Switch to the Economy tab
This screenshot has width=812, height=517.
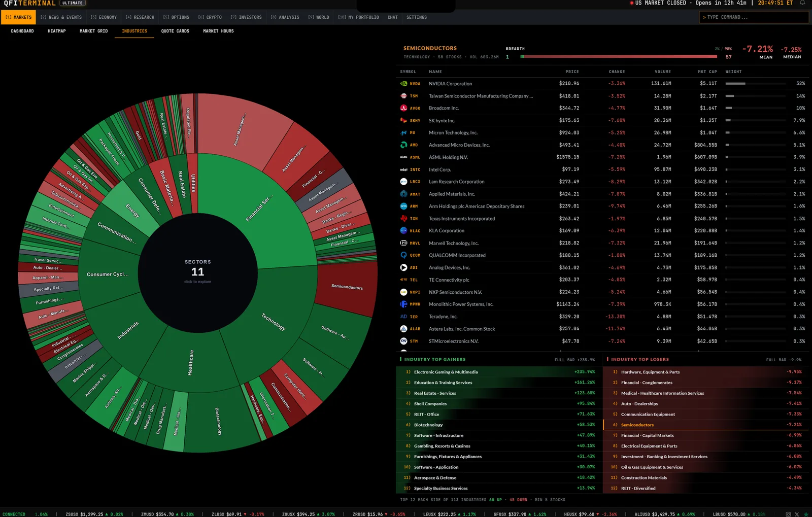click(104, 17)
